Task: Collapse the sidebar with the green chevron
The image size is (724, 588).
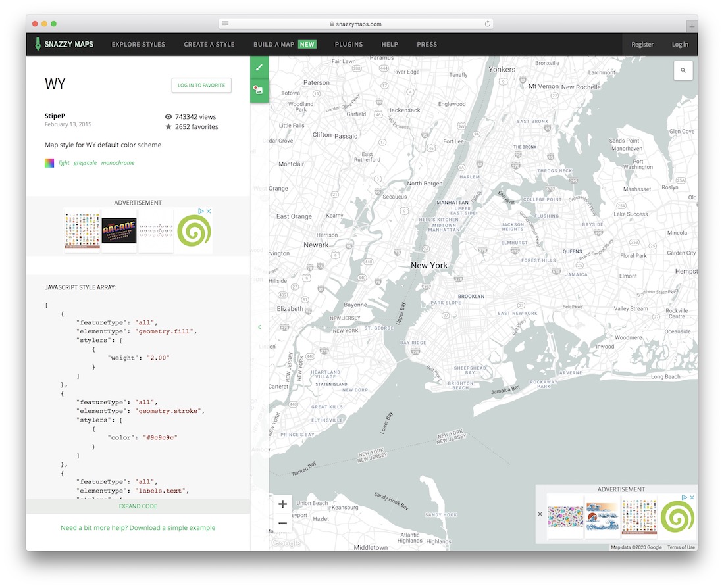Action: coord(259,327)
